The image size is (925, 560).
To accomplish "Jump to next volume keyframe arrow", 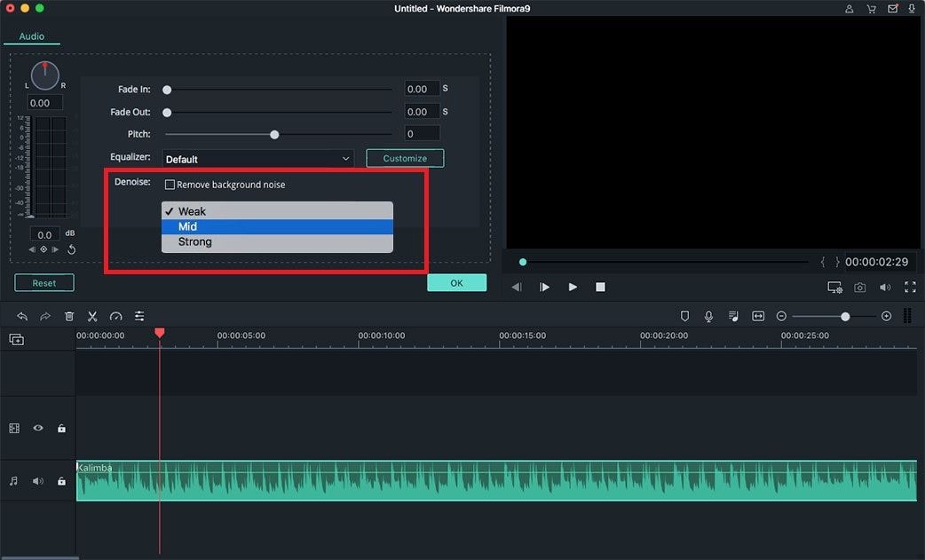I will point(55,249).
